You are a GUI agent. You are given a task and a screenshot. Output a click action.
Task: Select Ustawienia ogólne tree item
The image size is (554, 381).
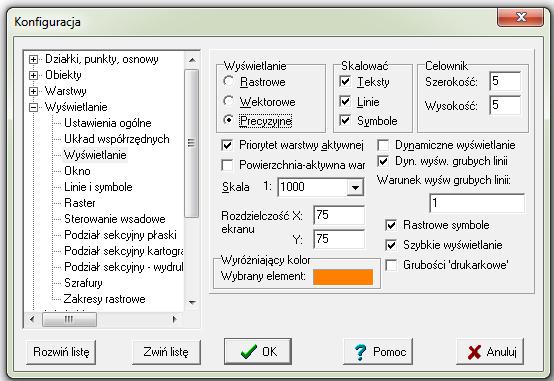click(108, 123)
